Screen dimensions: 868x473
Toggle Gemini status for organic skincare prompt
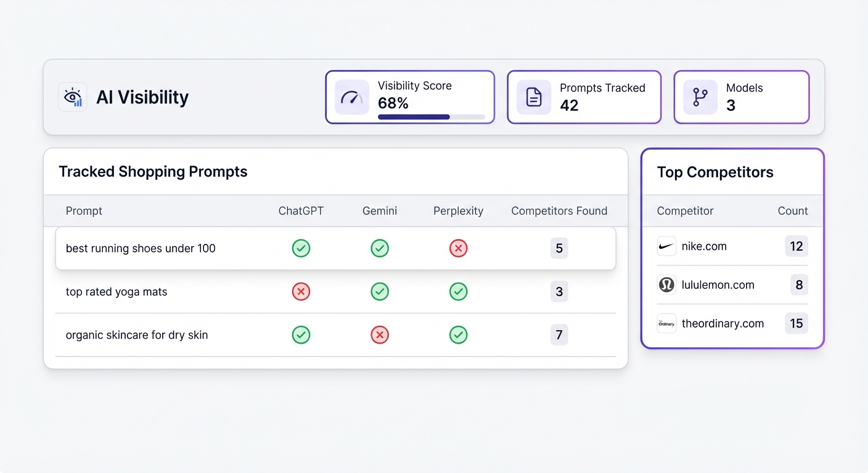tap(380, 334)
